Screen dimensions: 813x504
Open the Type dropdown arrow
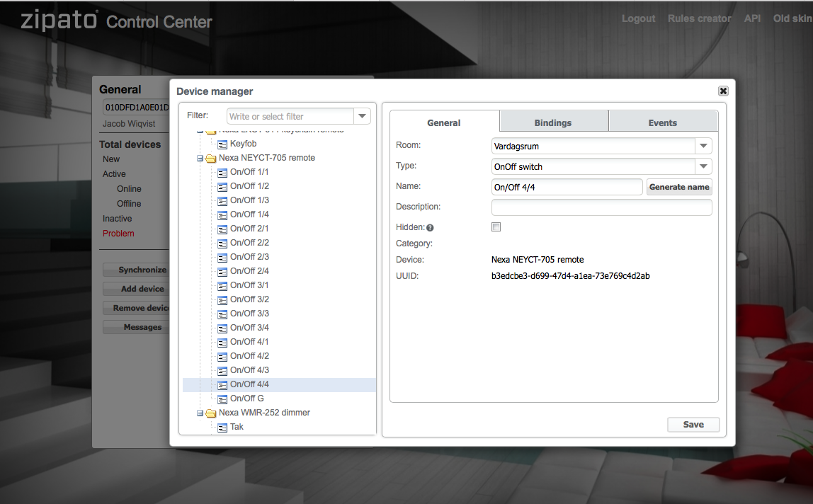(703, 166)
